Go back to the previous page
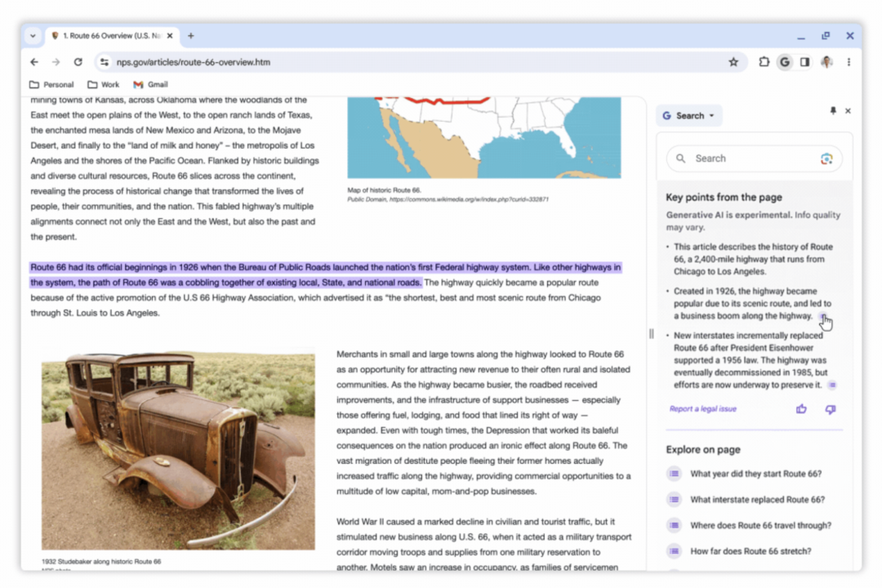 click(x=34, y=62)
